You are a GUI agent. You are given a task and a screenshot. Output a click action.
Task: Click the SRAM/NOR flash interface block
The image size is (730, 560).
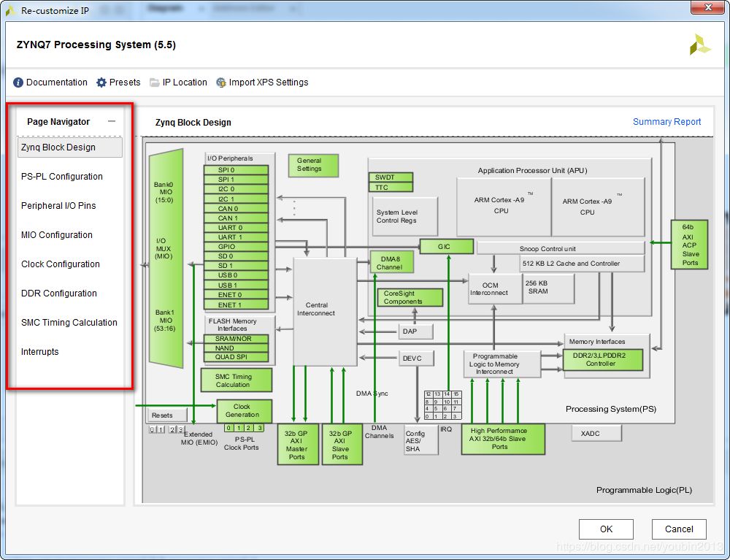(x=236, y=339)
